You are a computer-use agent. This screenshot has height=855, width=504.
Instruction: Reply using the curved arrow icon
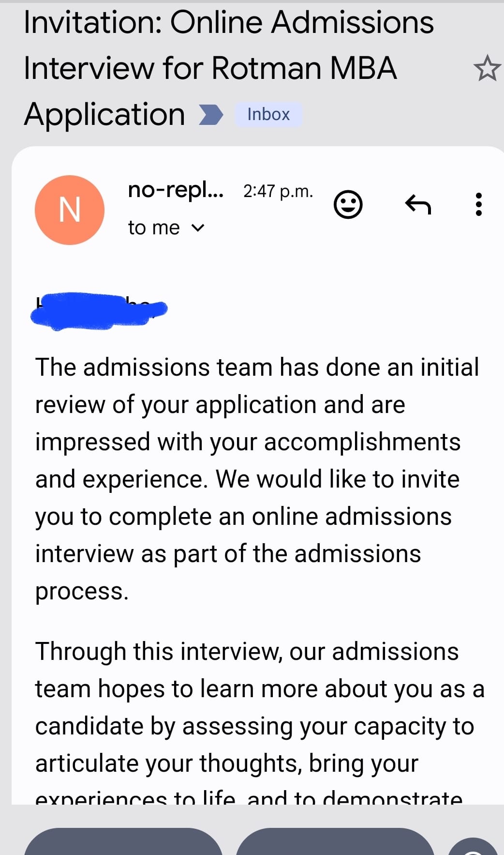coord(418,204)
